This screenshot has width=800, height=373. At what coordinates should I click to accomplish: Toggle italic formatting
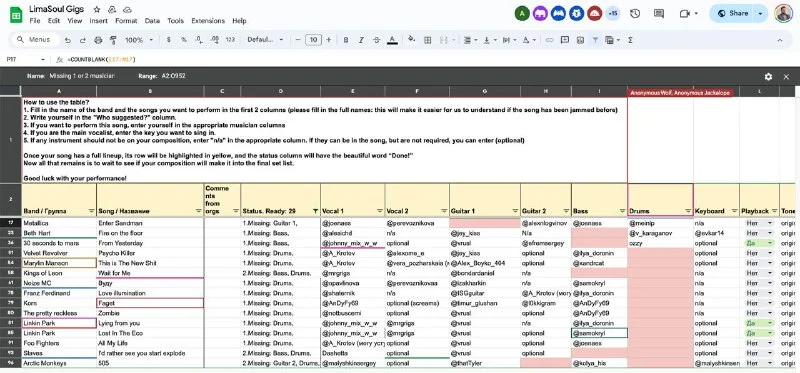(x=361, y=40)
